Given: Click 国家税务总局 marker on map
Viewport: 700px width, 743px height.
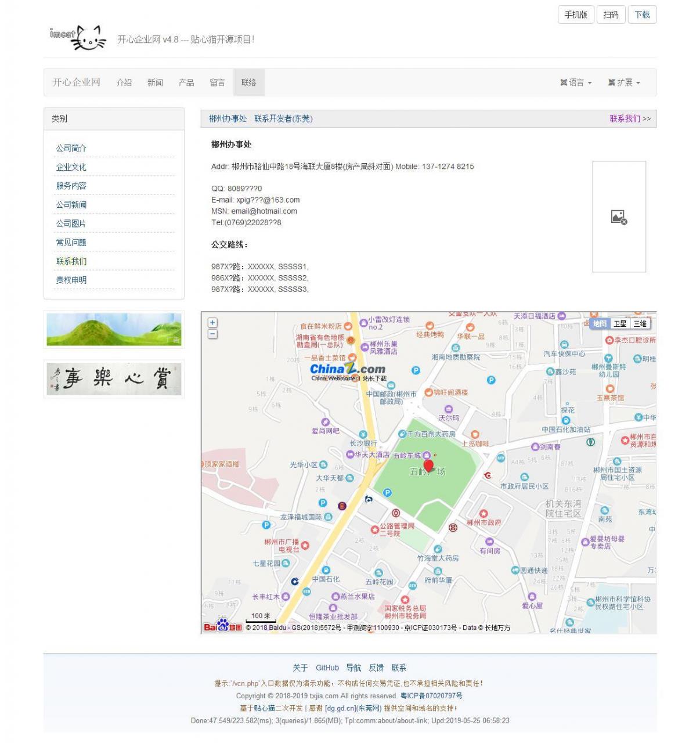Looking at the screenshot, I should pyautogui.click(x=405, y=600).
